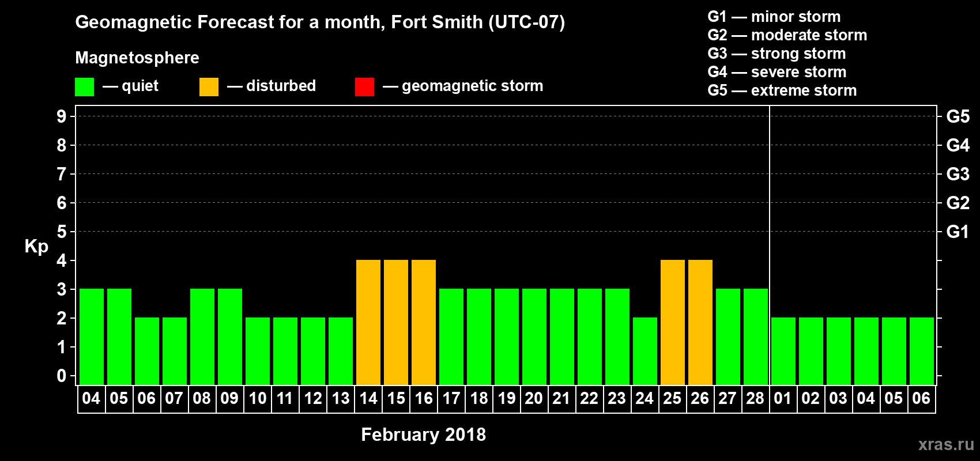Click the 'quiet' legend label
This screenshot has height=461, width=980.
[140, 86]
